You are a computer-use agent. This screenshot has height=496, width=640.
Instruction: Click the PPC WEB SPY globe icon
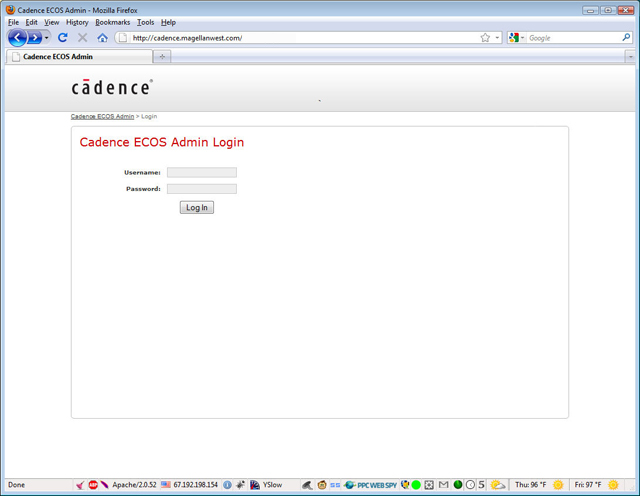click(x=349, y=485)
